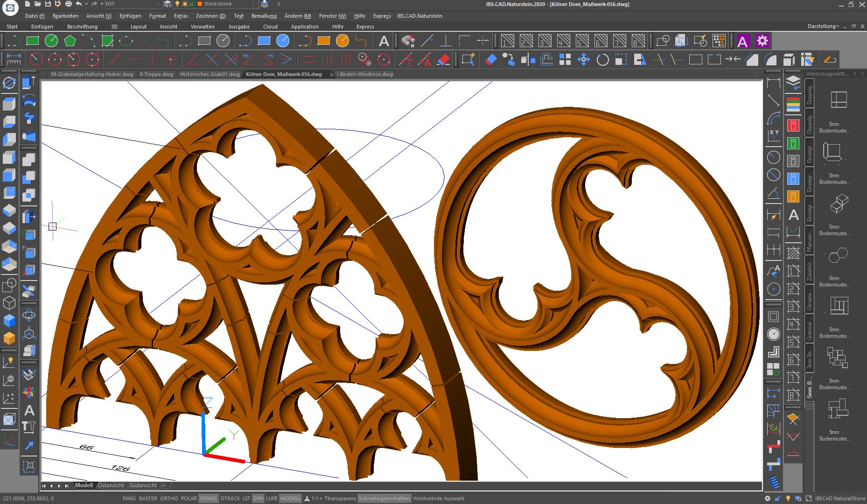The image size is (867, 504).
Task: Switch to the K-Treppe.dwg document tab
Action: 156,74
